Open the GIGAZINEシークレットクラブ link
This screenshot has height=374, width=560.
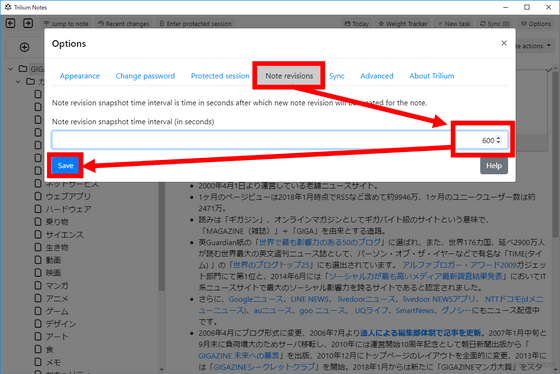264,367
